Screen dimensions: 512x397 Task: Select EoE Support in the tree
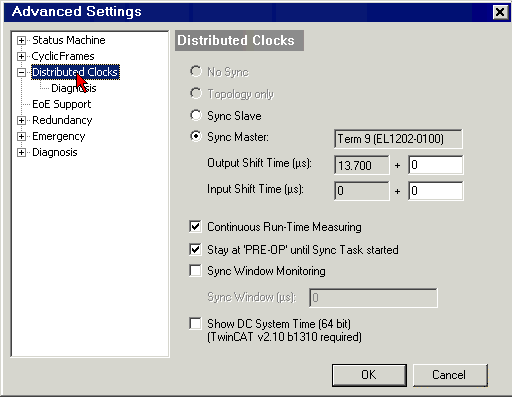(61, 104)
